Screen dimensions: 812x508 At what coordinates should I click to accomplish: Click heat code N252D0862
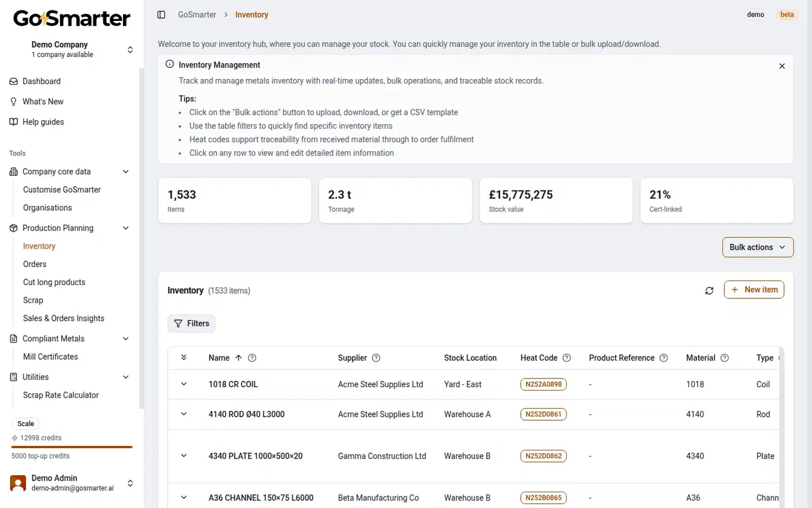pyautogui.click(x=543, y=456)
